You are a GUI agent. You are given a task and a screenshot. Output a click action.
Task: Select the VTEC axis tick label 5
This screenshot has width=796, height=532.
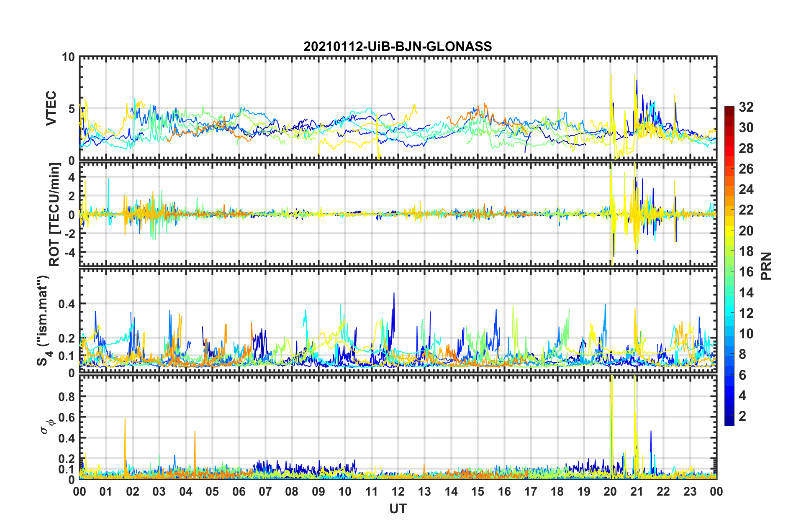click(72, 109)
